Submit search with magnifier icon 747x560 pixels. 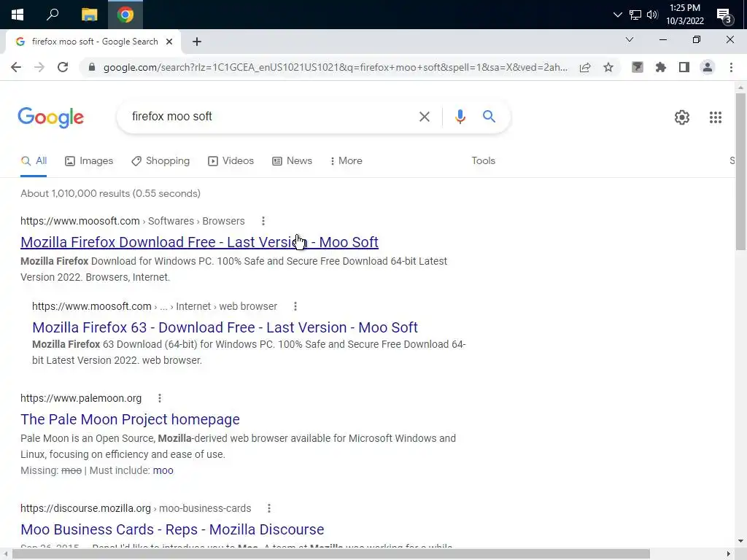(x=489, y=117)
